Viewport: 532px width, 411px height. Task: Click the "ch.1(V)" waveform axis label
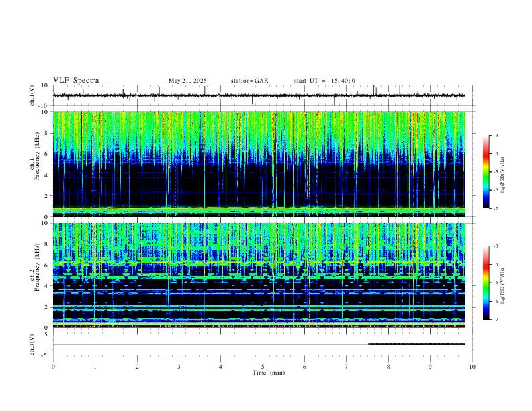click(x=32, y=95)
